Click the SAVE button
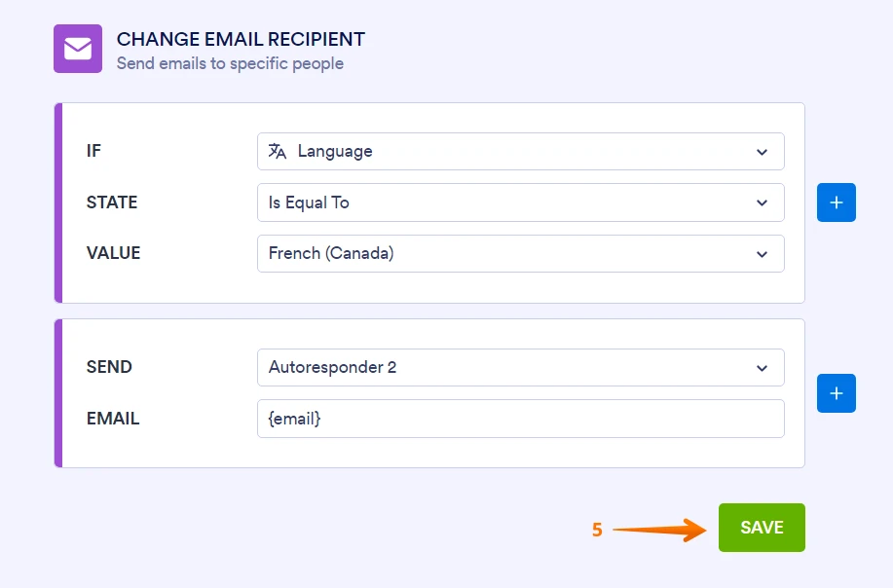This screenshot has height=588, width=893. 762,527
